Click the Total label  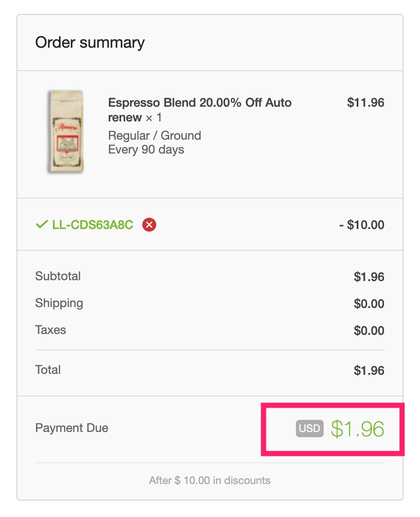tap(48, 370)
